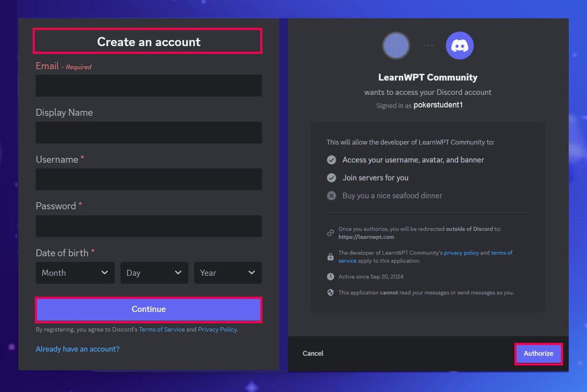Click Already have an account link
The height and width of the screenshot is (392, 587).
point(77,349)
